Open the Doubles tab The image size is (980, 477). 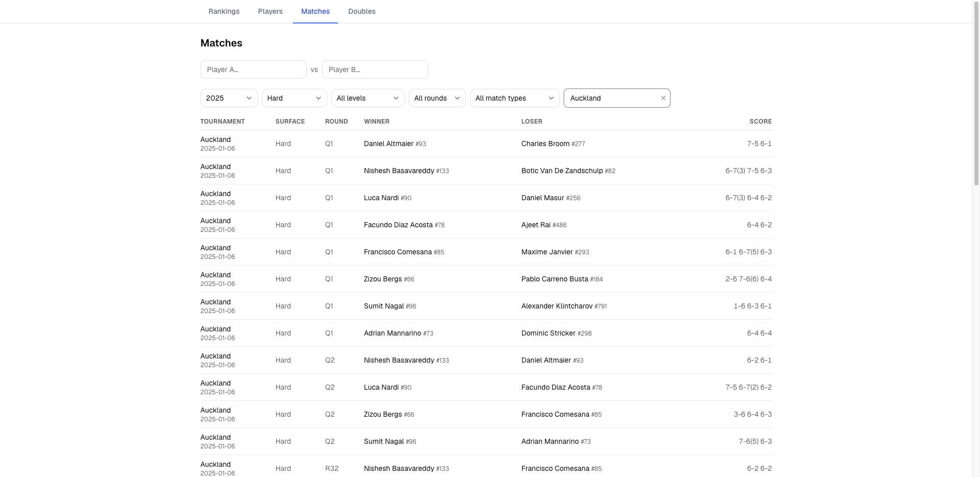[x=362, y=11]
